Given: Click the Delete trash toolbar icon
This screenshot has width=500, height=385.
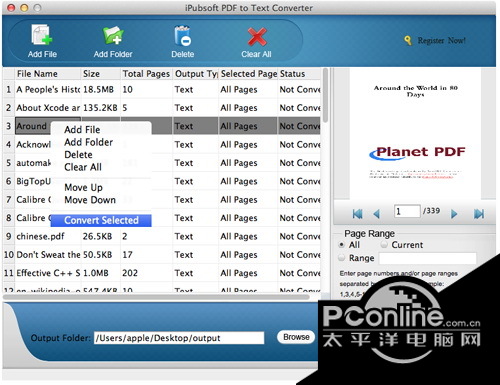Looking at the screenshot, I should 183,36.
